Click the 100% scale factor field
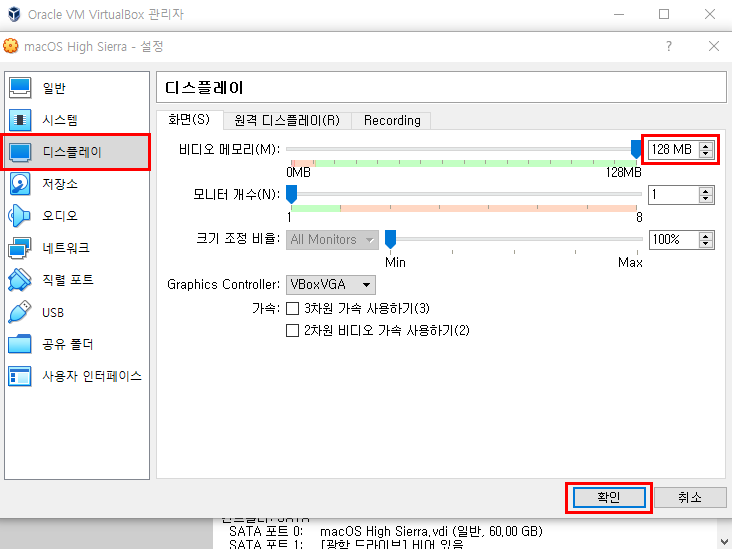 (x=674, y=239)
